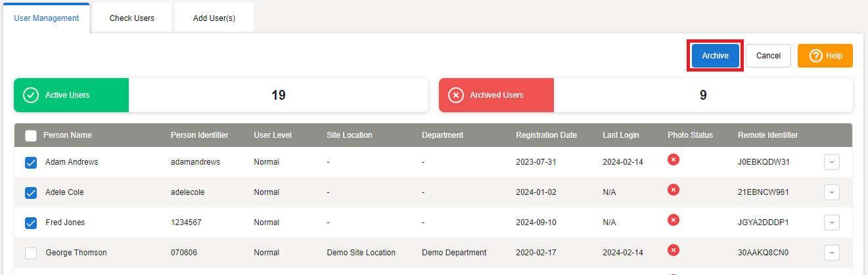
Task: Click the Archived Users cross icon
Action: 455,95
